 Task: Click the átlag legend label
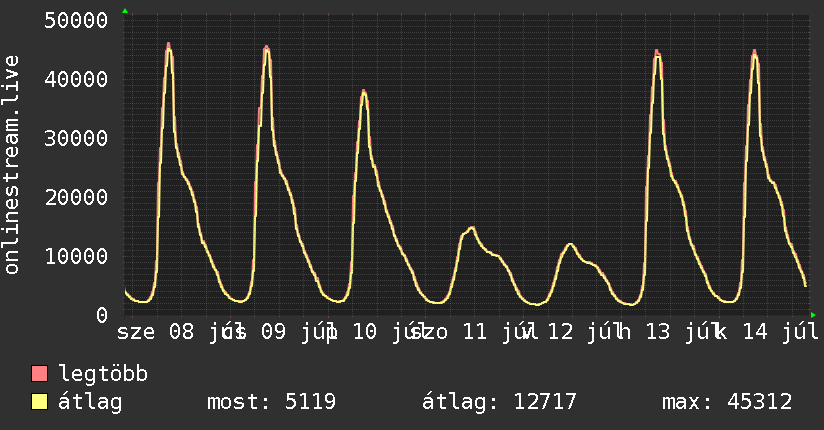coord(90,402)
